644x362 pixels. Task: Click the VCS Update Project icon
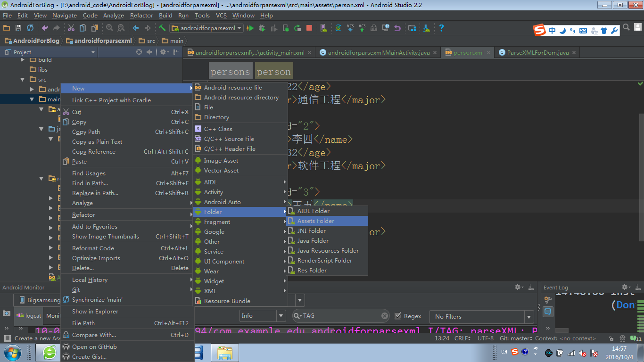click(x=350, y=28)
